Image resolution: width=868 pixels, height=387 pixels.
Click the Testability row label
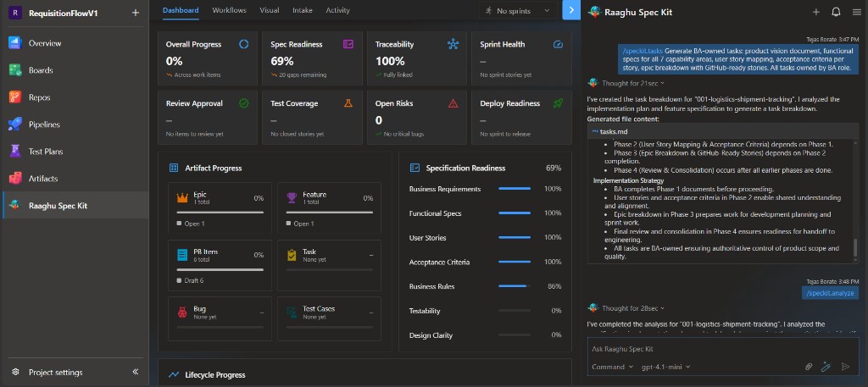[425, 311]
